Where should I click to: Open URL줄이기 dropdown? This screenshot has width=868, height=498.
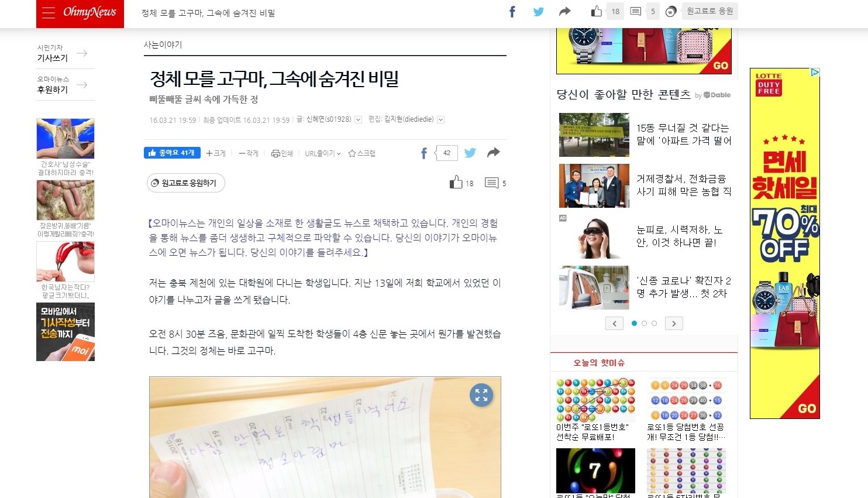tap(322, 153)
